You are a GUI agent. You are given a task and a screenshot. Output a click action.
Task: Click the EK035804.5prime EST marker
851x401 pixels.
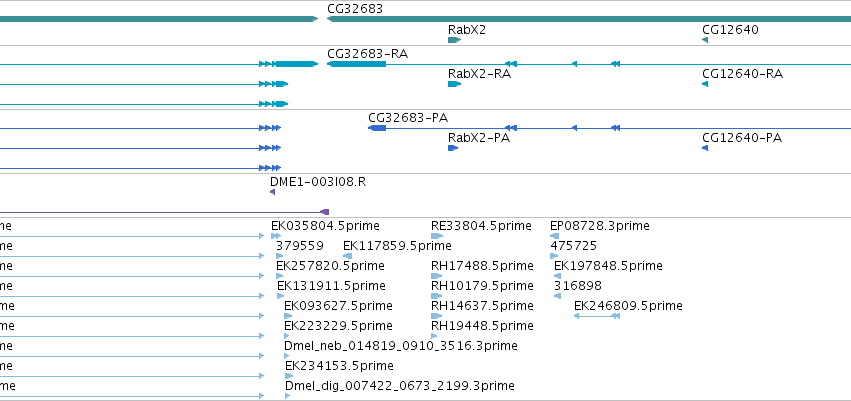[276, 236]
